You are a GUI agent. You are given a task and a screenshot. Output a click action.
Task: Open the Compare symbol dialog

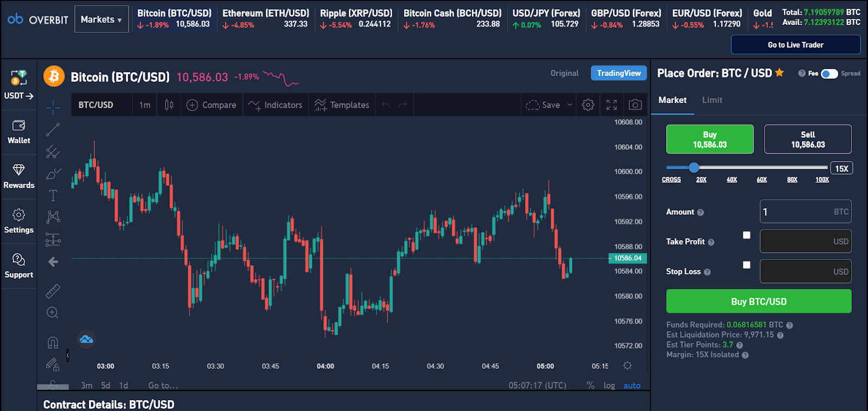(x=212, y=105)
